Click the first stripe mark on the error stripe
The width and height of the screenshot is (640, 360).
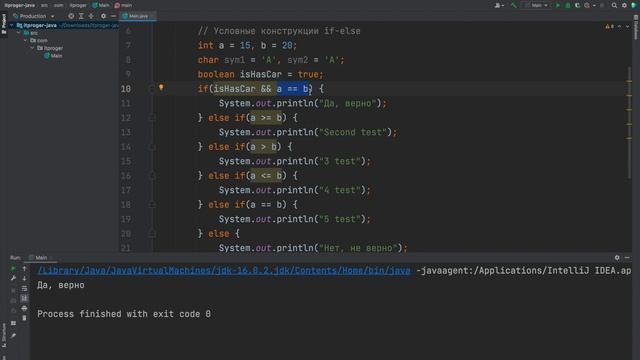(629, 81)
